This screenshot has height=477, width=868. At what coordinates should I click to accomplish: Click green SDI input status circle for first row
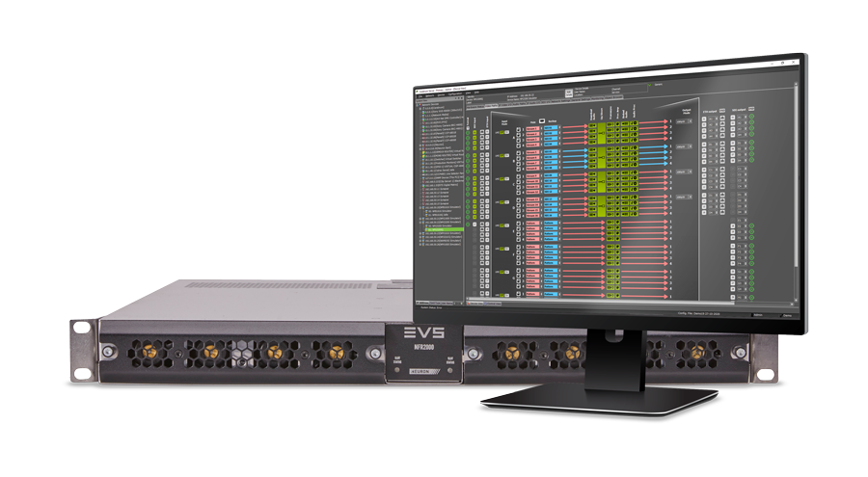[x=468, y=133]
